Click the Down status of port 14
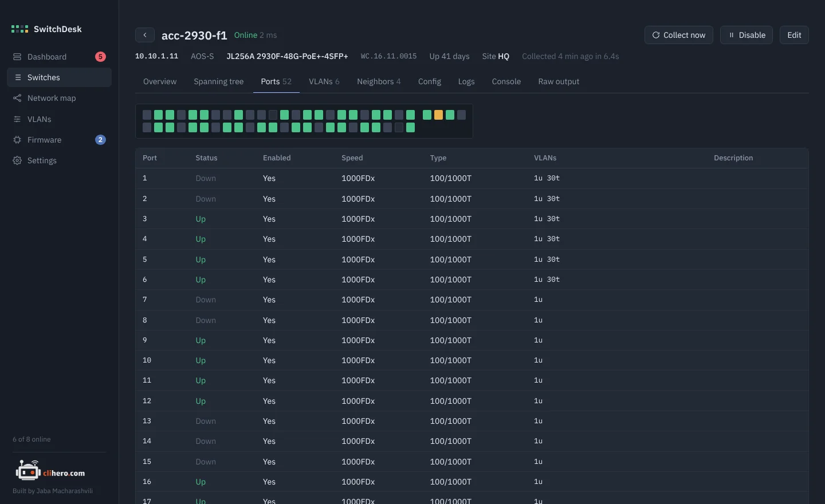The width and height of the screenshot is (825, 504). point(206,441)
